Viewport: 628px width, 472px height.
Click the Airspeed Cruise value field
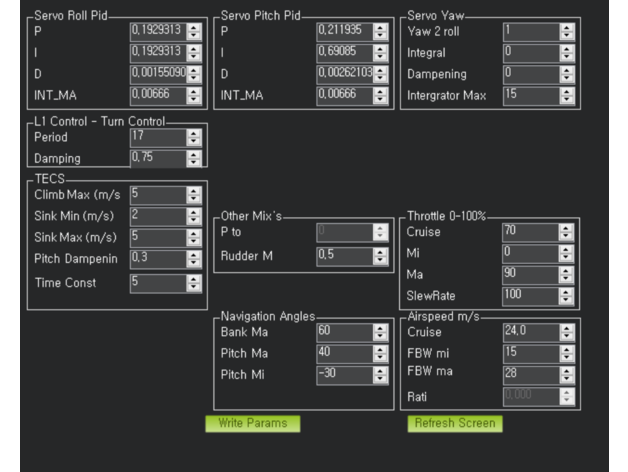529,331
